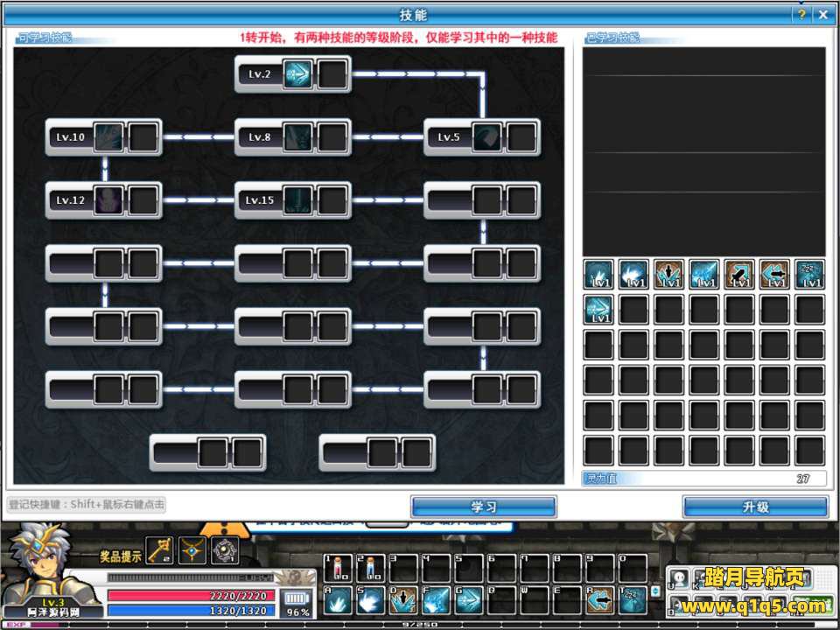Viewport: 840px width, 630px height.
Task: Pick the Lv.12 skill icon
Action: [x=108, y=200]
